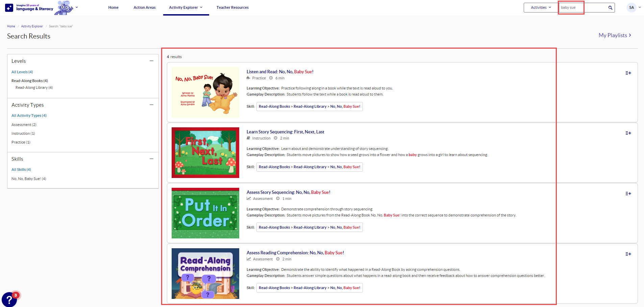
Task: Filter by Read-Along Library (4)
Action: 34,87
